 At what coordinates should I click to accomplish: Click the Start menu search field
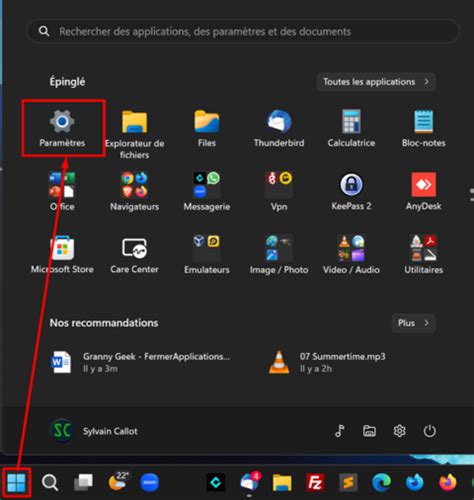pos(243,31)
